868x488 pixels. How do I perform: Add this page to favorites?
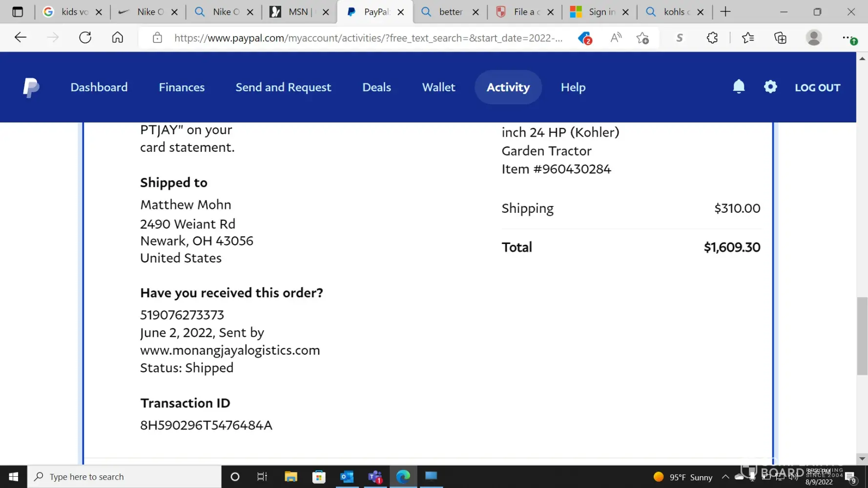pyautogui.click(x=642, y=38)
